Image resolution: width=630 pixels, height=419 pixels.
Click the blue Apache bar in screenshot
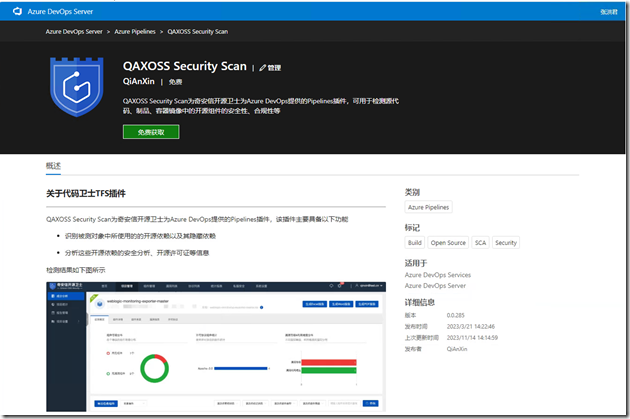[x=241, y=368]
